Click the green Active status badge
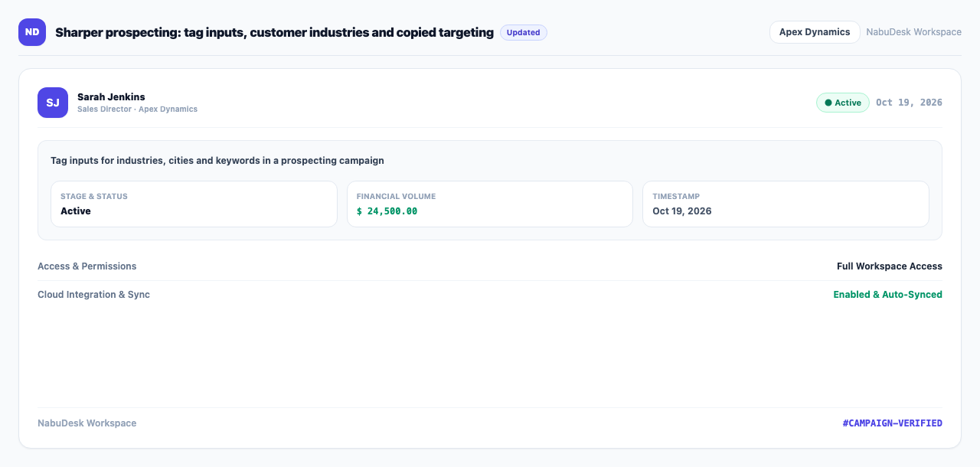The height and width of the screenshot is (467, 980). pos(842,103)
